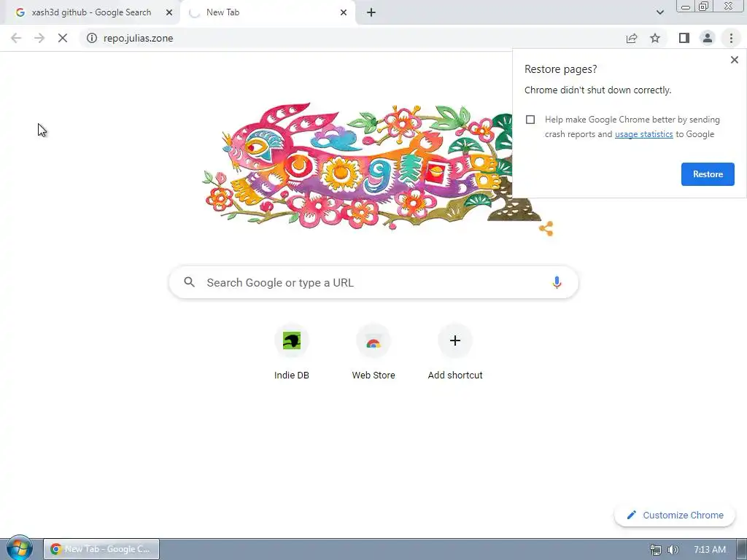Click the taskbar clock 7:13 AM
The image size is (747, 560).
(709, 550)
